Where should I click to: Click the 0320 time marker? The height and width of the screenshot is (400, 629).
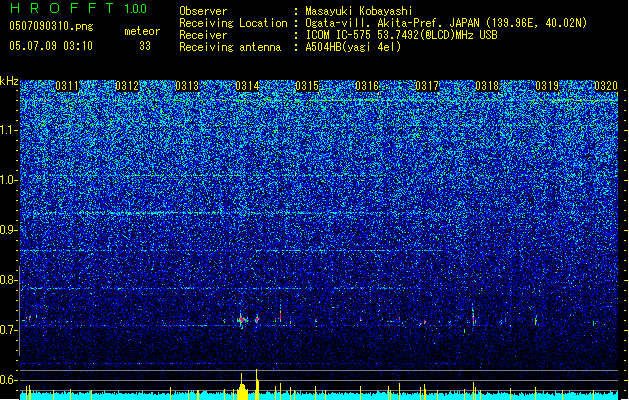(x=606, y=86)
